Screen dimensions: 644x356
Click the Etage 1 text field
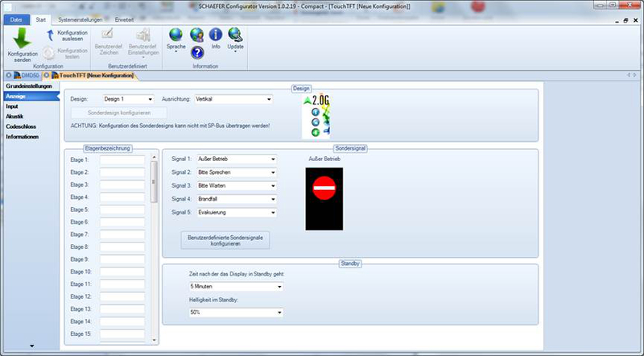(122, 160)
